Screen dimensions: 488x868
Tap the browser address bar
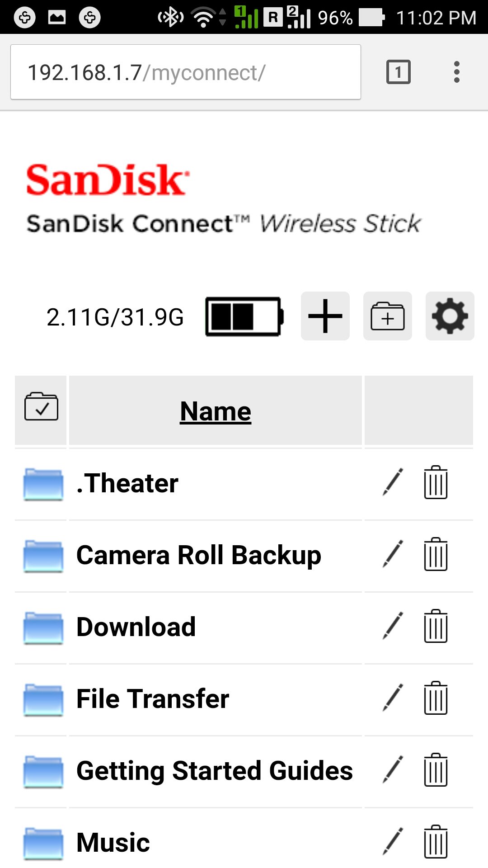pyautogui.click(x=185, y=72)
